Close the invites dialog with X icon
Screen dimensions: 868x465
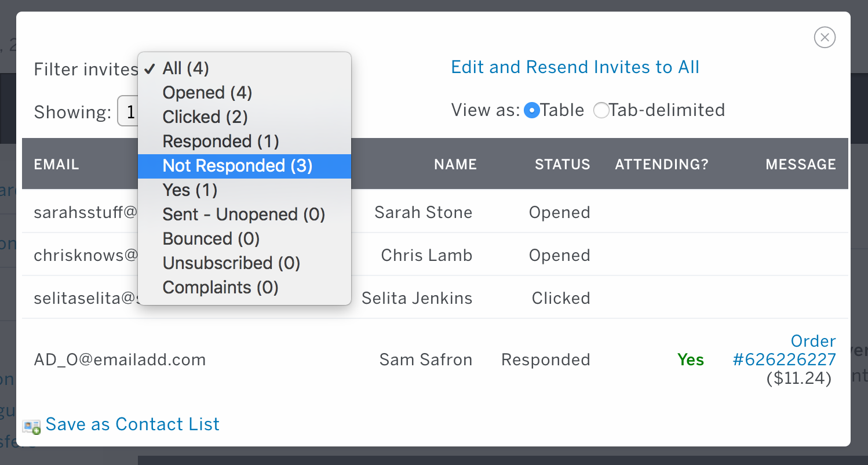pyautogui.click(x=825, y=38)
